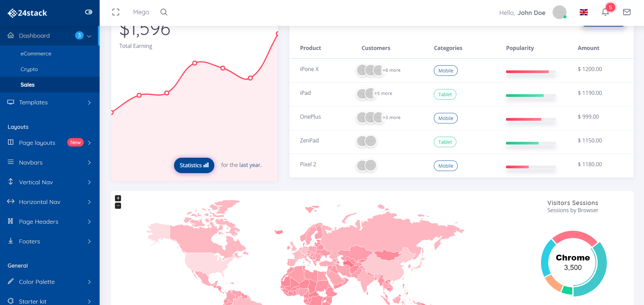Click the fullscreen toggle icon in top bar
This screenshot has width=644, height=305.
click(x=116, y=12)
